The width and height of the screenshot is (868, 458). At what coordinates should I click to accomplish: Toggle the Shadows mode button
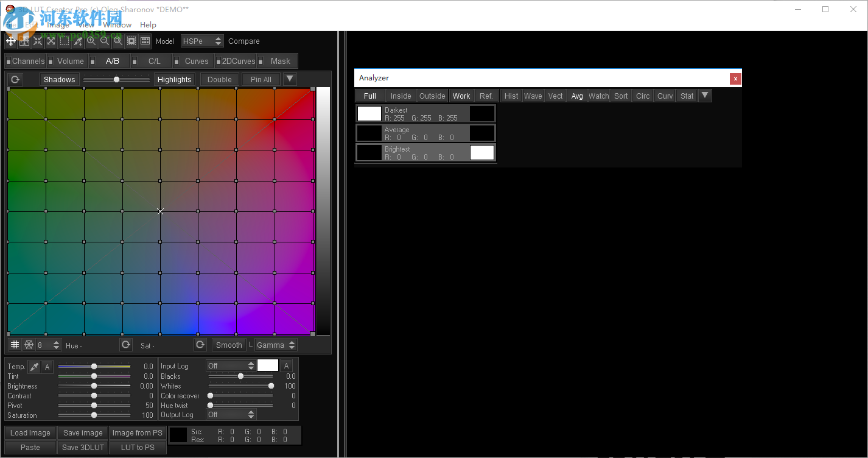tap(58, 79)
